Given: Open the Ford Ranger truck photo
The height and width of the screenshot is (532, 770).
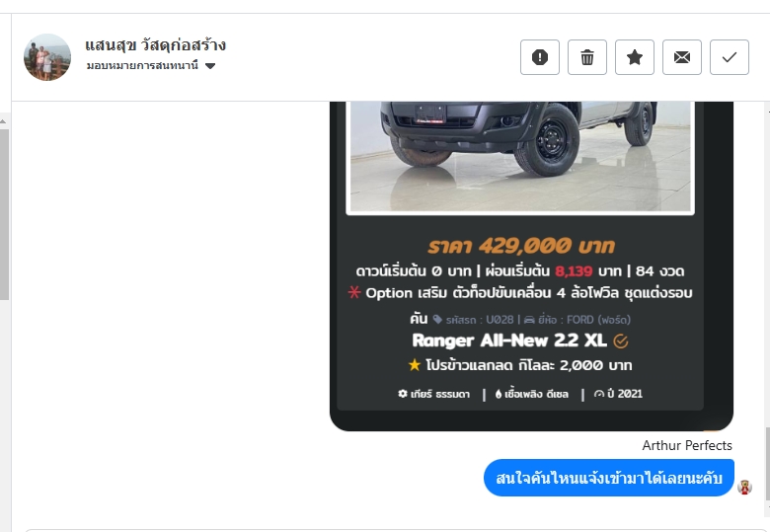Looking at the screenshot, I should (520, 157).
